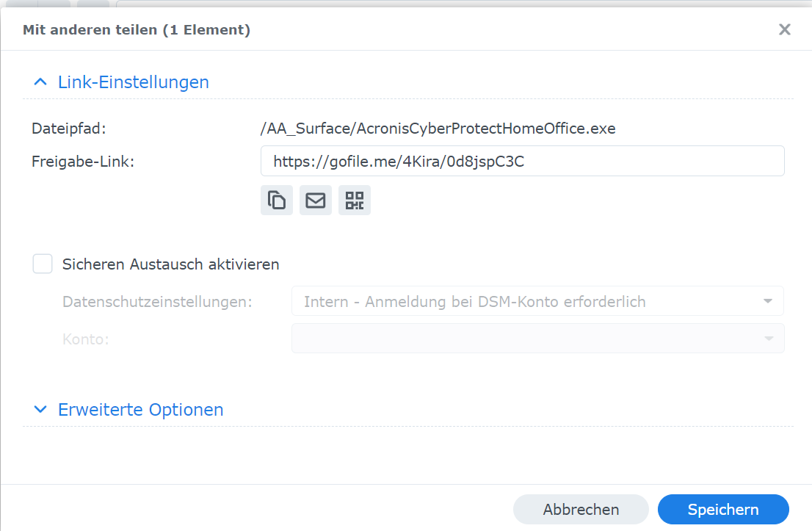Click the Konto dropdown arrow
Image resolution: width=812 pixels, height=531 pixels.
coord(768,339)
